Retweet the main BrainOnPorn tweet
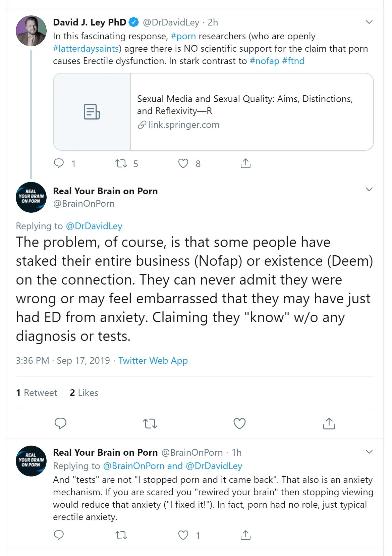 click(x=150, y=423)
